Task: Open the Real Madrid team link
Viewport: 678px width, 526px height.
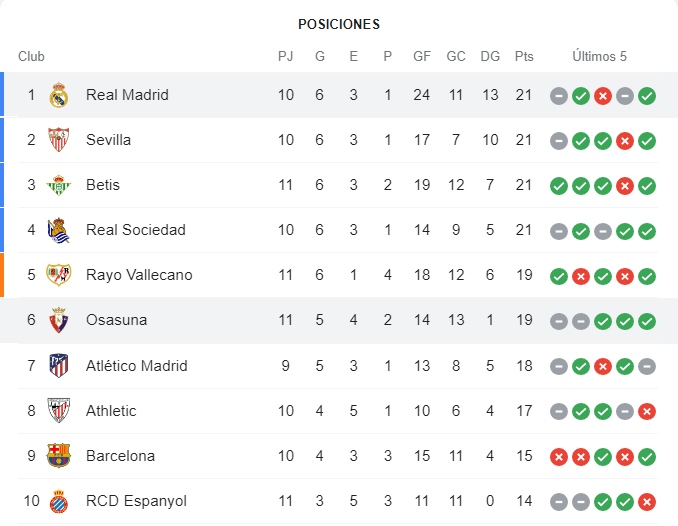Action: pyautogui.click(x=127, y=95)
